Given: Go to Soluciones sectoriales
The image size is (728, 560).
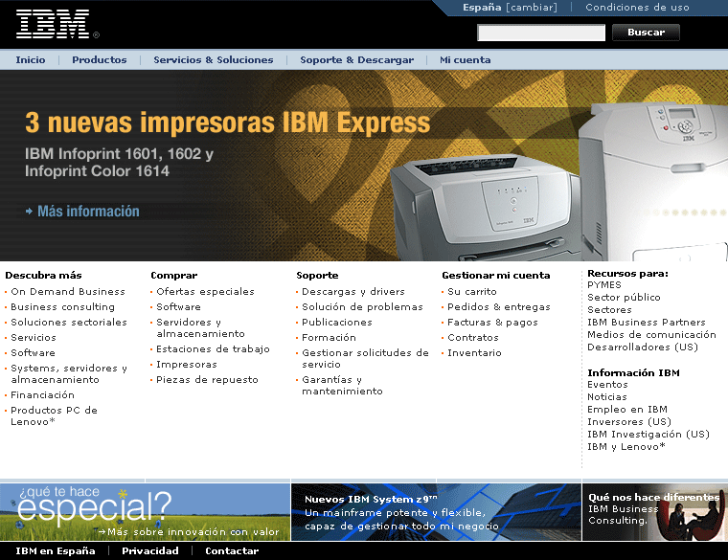Looking at the screenshot, I should [x=69, y=322].
